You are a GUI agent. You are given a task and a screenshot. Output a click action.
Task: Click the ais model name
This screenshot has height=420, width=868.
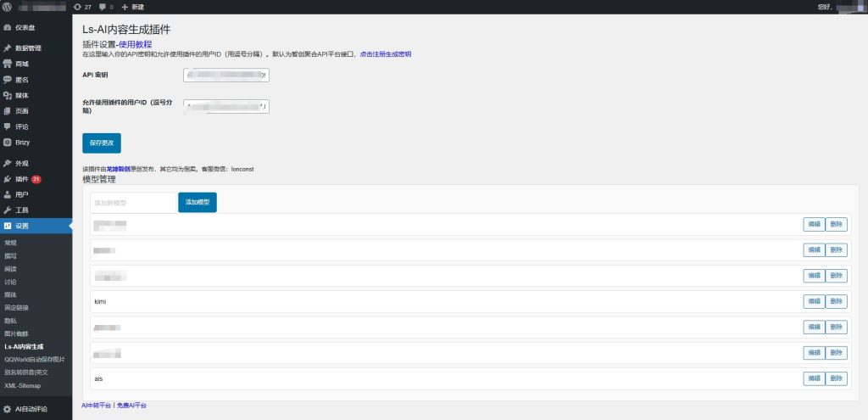(98, 379)
